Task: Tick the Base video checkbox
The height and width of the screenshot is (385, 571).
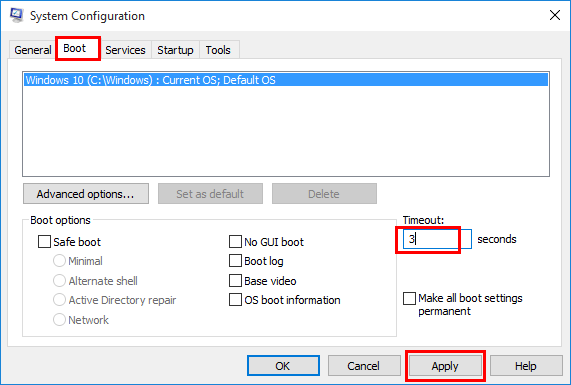Action: (x=235, y=281)
